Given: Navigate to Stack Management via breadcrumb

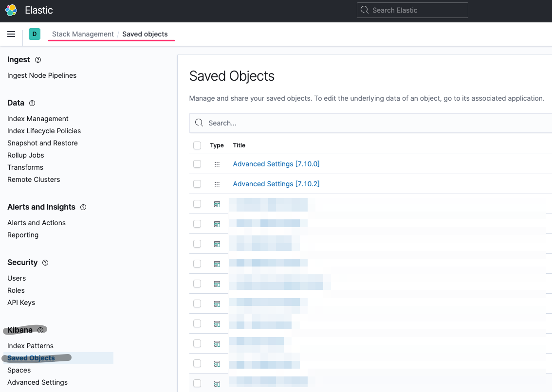Looking at the screenshot, I should click(83, 34).
